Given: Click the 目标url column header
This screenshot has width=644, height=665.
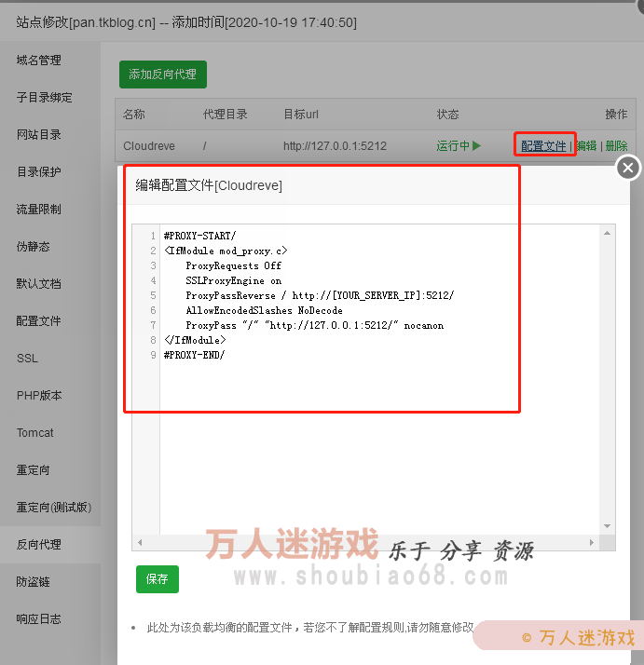Looking at the screenshot, I should (300, 115).
